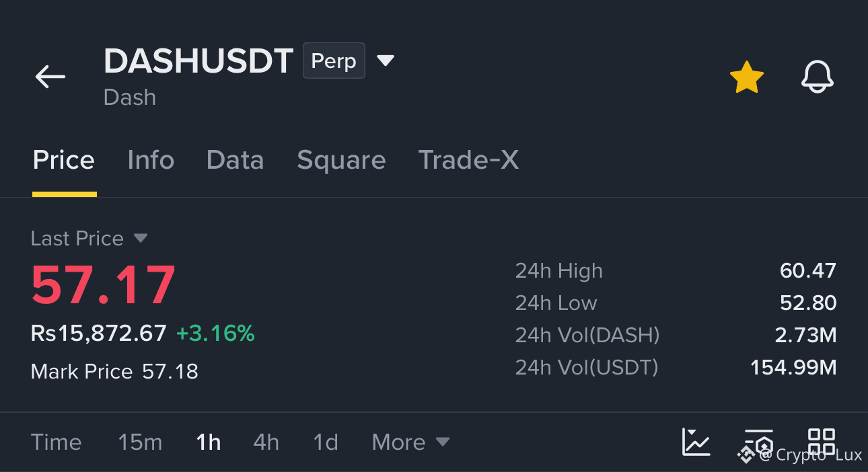The image size is (868, 472).
Task: Tap the Perp contract badge
Action: point(334,61)
